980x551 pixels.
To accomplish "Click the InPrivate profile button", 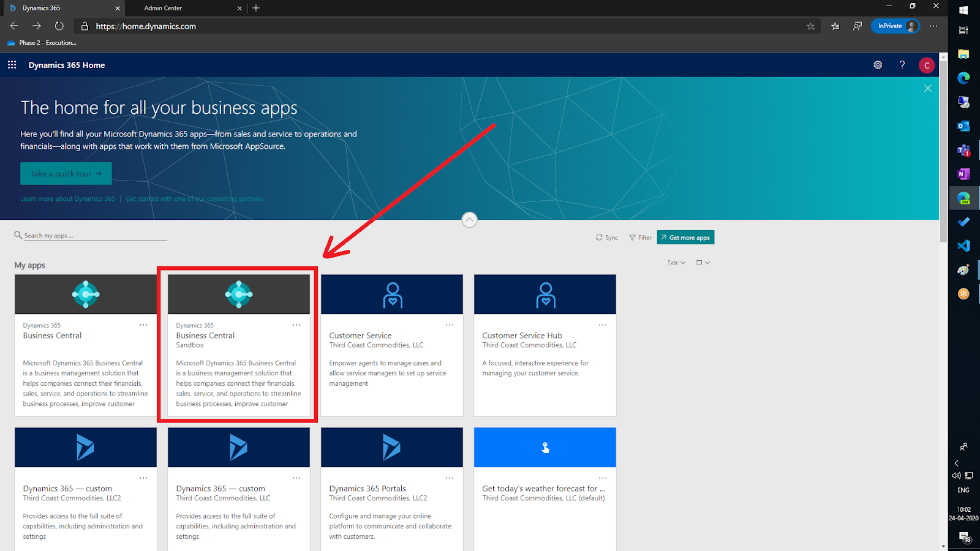I will point(895,26).
